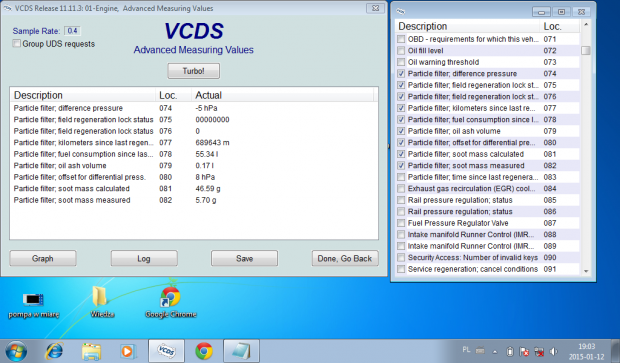Check Rail pressure regulation status 086
Screen dimensions: 620x363
(x=401, y=211)
